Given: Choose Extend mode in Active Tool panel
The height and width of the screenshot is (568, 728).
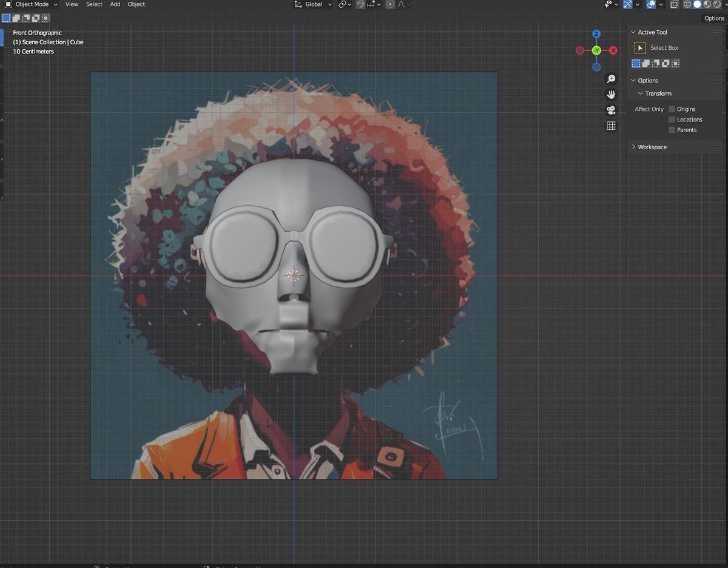Looking at the screenshot, I should (646, 63).
